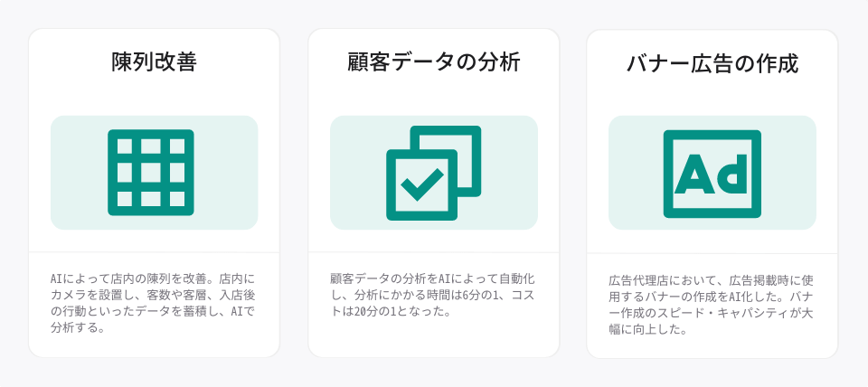Click the line starting AIによって店内の陳列を改善
The image size is (868, 387).
point(153,278)
